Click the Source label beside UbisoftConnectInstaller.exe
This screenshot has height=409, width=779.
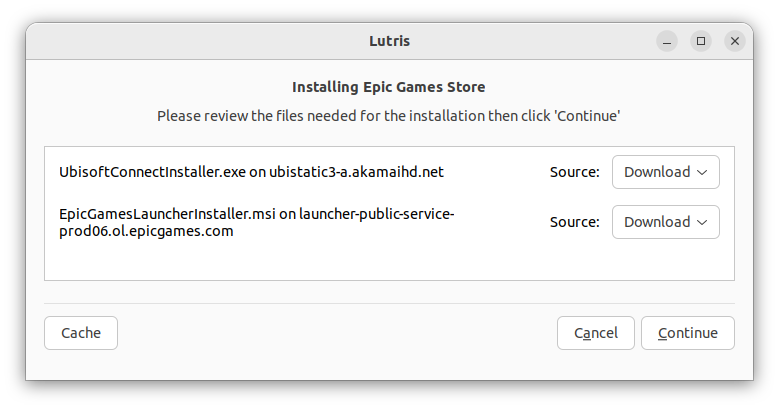point(575,172)
